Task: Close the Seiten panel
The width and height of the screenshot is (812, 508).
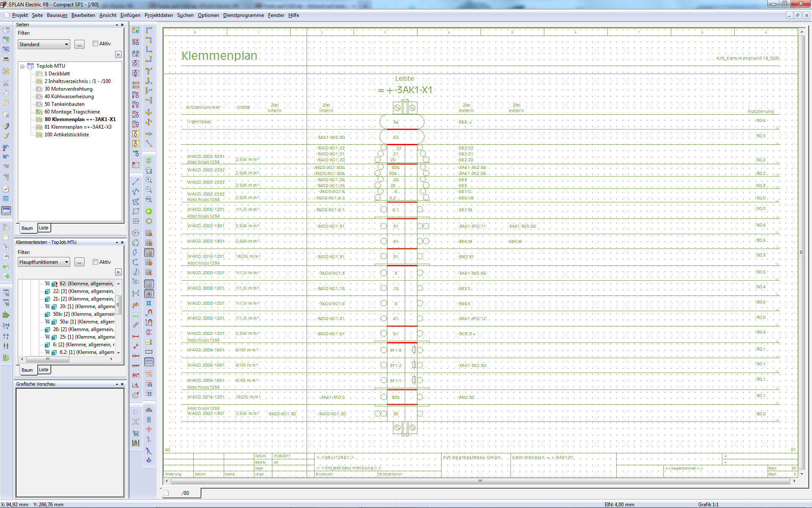Action: [122, 25]
